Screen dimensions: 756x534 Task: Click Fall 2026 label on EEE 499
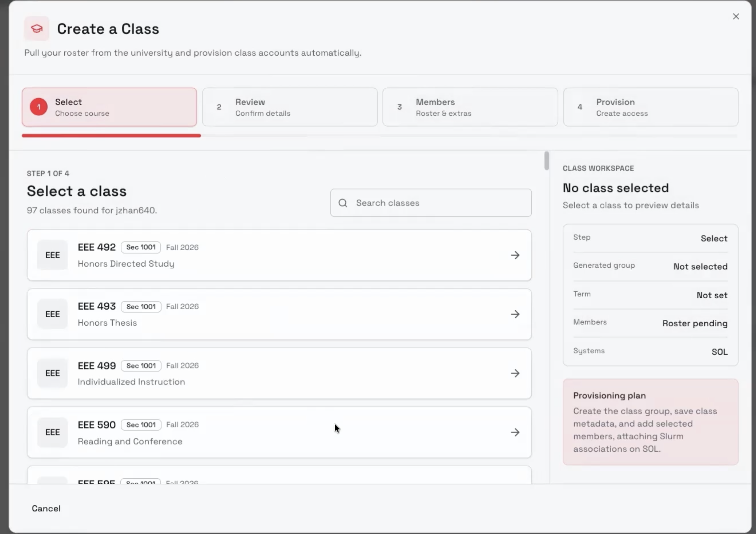pyautogui.click(x=182, y=366)
